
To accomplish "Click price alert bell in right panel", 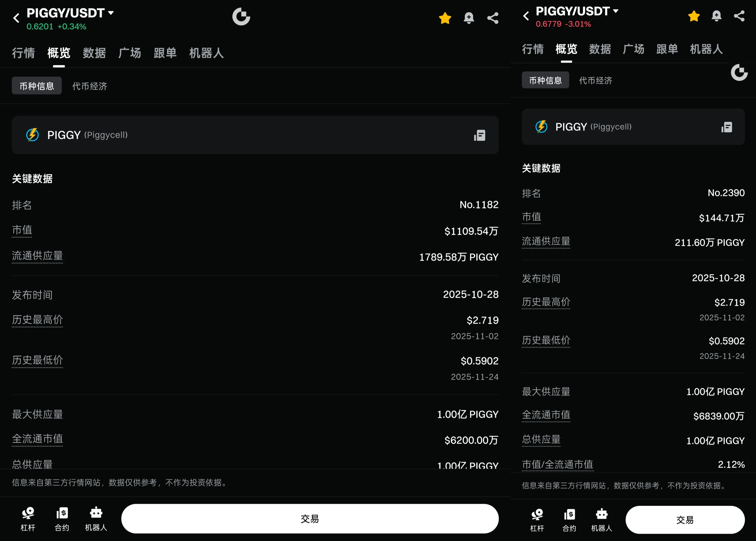I will [716, 16].
